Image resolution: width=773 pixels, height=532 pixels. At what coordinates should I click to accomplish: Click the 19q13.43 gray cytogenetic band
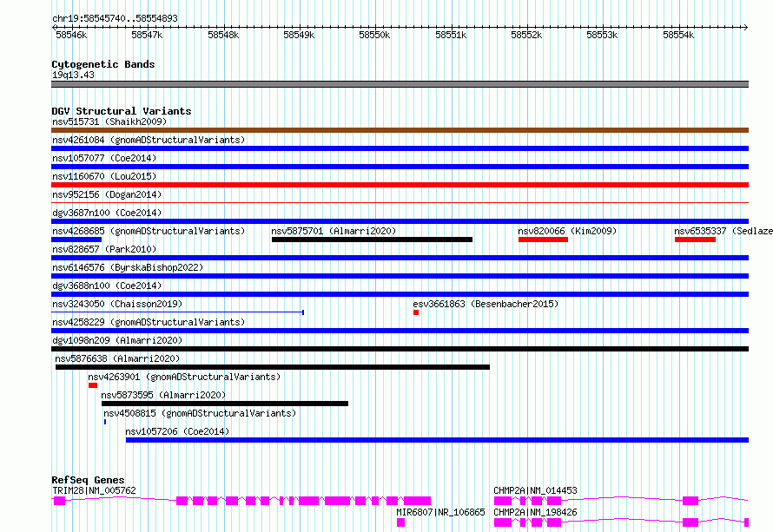click(400, 84)
